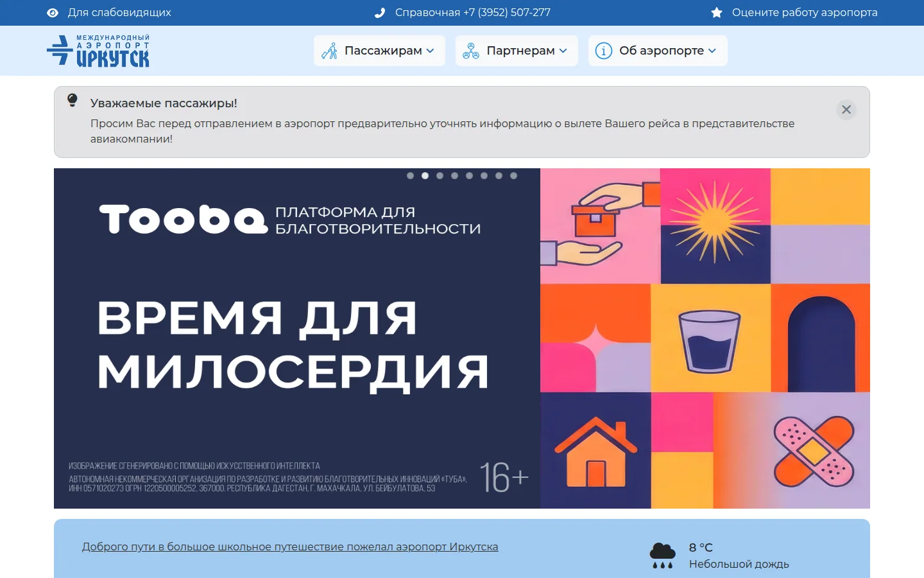Dismiss the 'Уважаемые пассажиры!' notice

coord(846,110)
